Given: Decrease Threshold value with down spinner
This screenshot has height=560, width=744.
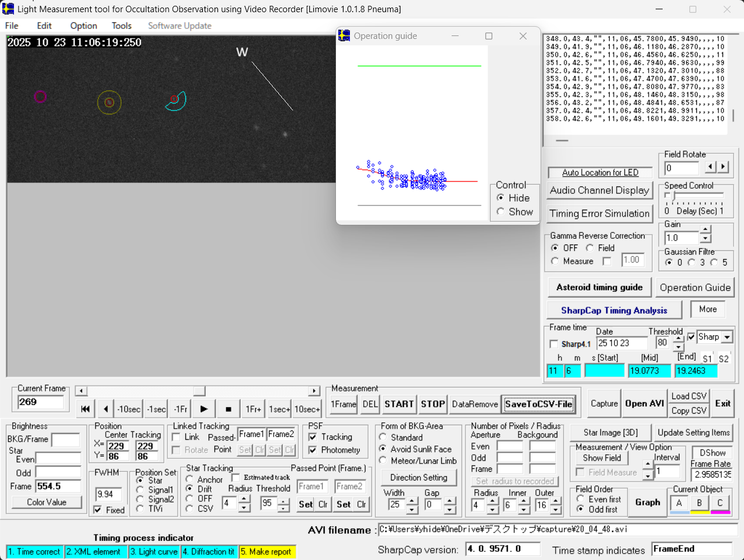Looking at the screenshot, I should click(678, 347).
